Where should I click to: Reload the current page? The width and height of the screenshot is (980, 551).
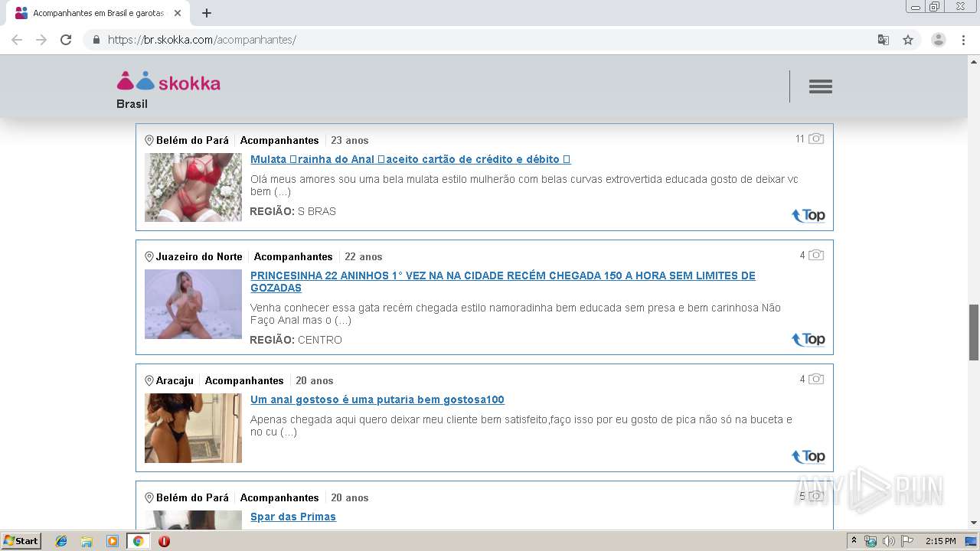66,40
